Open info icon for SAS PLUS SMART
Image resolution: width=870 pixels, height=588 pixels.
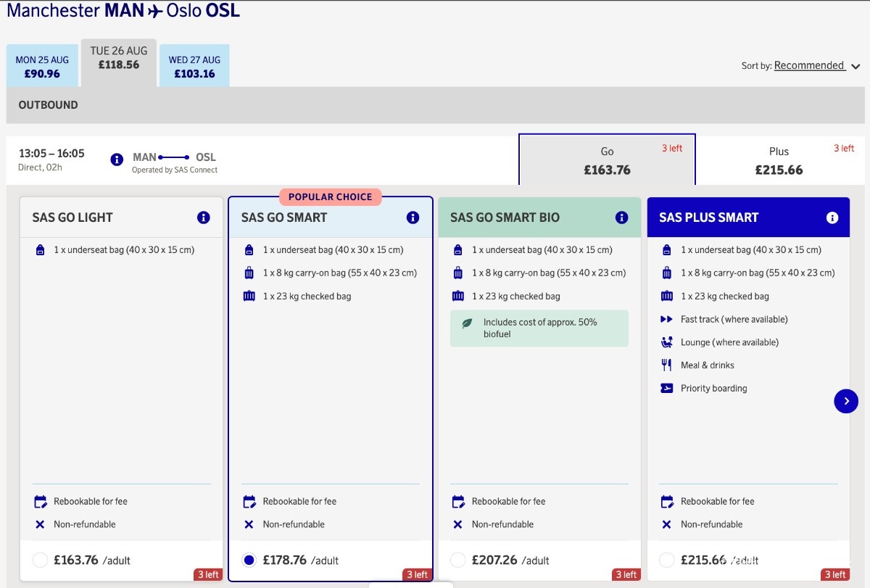[832, 218]
